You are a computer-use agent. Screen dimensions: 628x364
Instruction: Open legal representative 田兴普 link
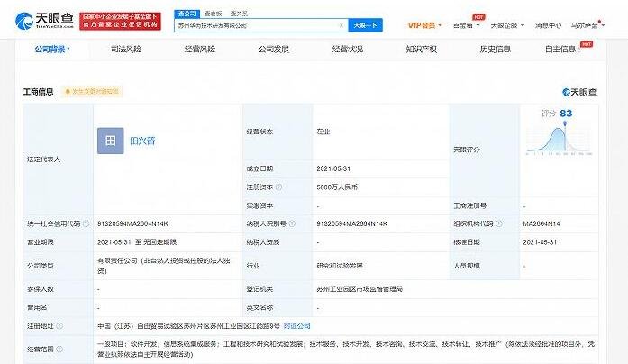point(142,141)
